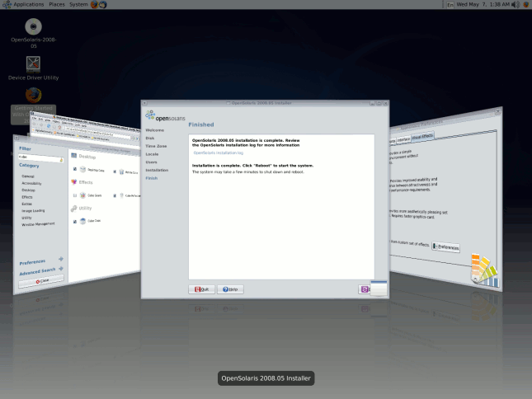
Task: Select General category in CompizConfig
Action: (x=28, y=176)
